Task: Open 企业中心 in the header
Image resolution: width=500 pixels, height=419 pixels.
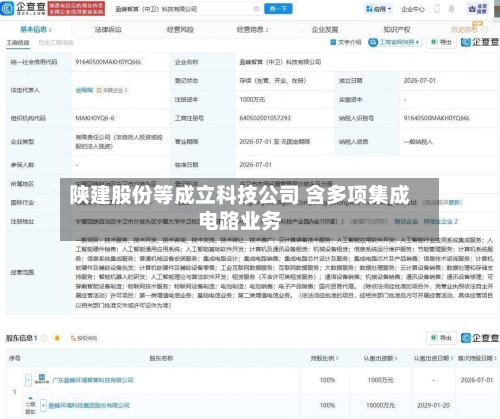Action: [413, 9]
